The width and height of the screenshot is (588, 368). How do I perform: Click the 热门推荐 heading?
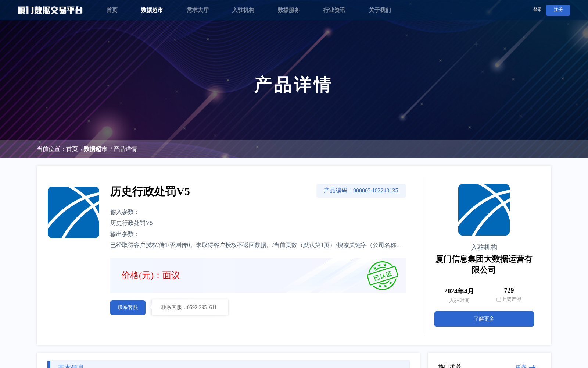(x=450, y=366)
